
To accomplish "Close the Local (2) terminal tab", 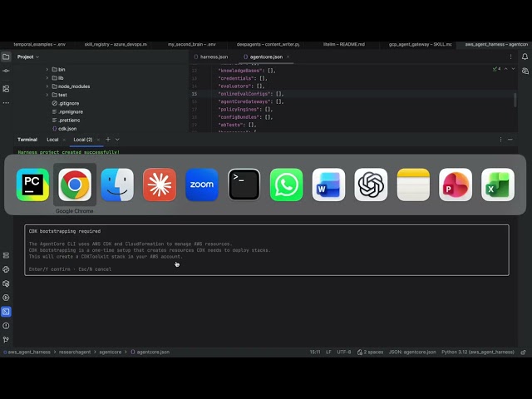I will click(98, 140).
